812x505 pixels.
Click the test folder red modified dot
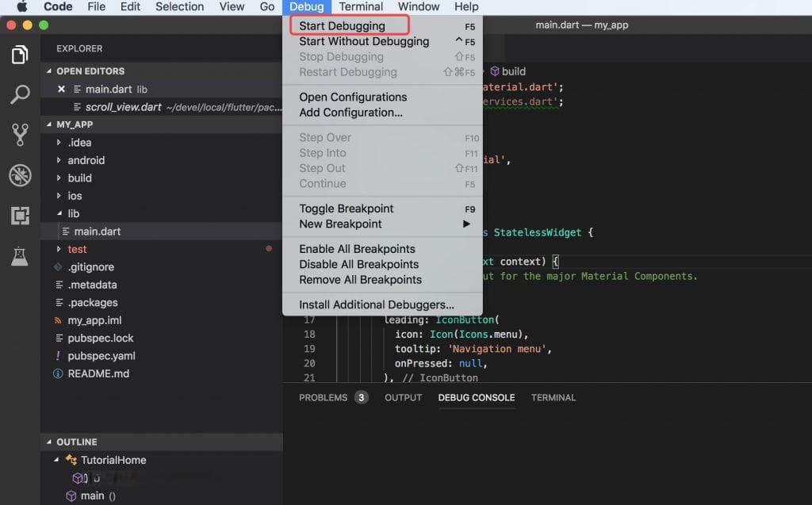pyautogui.click(x=269, y=249)
